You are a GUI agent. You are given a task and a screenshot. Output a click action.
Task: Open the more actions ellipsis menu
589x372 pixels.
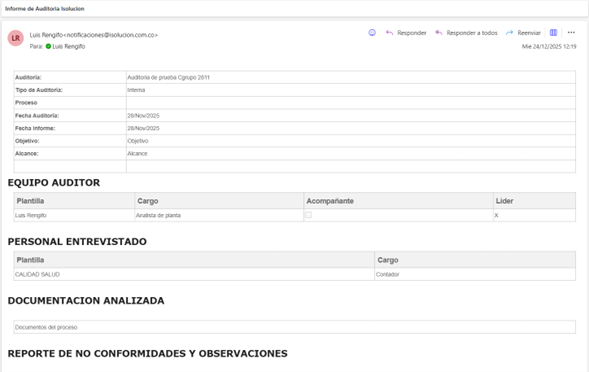click(571, 33)
